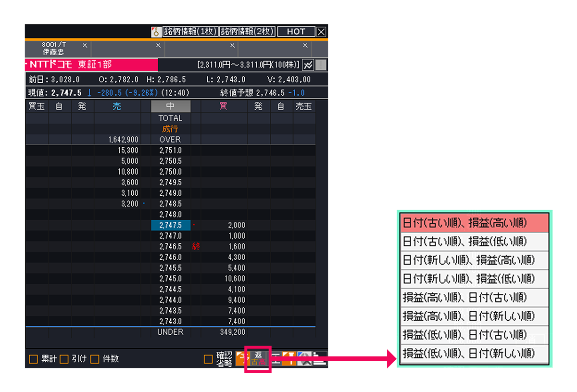Click price 2,745.5 in the board
Image resolution: width=577 pixels, height=392 pixels.
point(170,268)
